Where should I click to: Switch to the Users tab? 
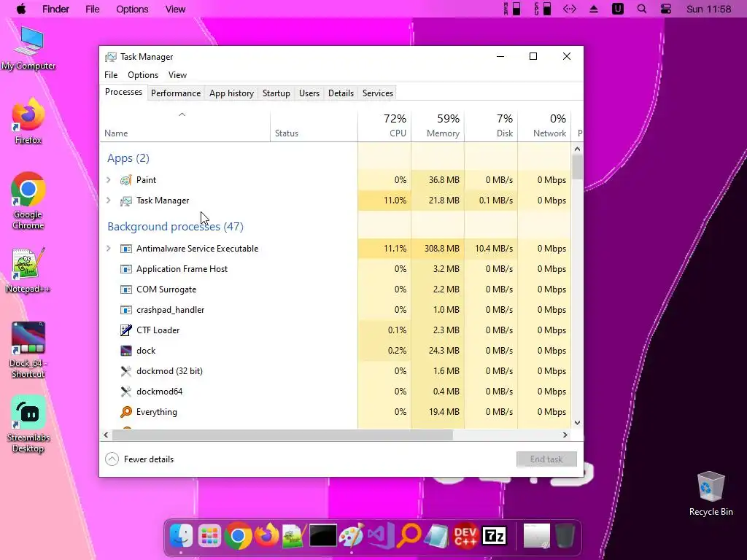tap(309, 93)
